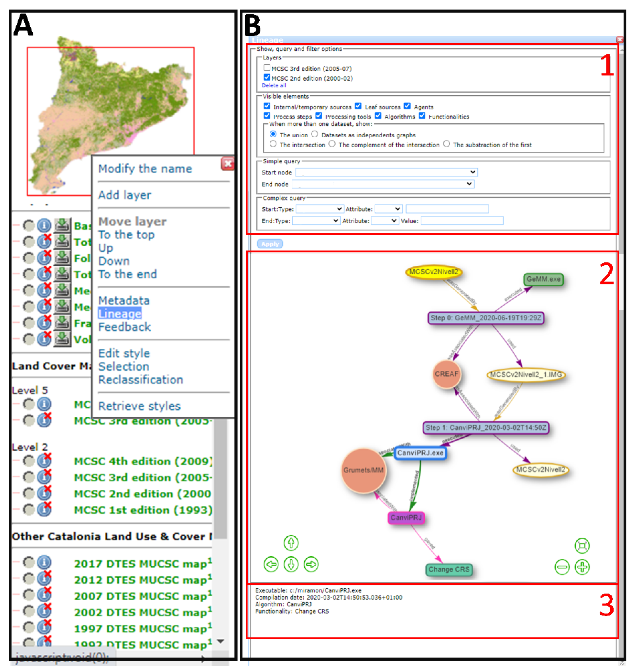
Task: Select The intersection radio option
Action: coord(273,144)
